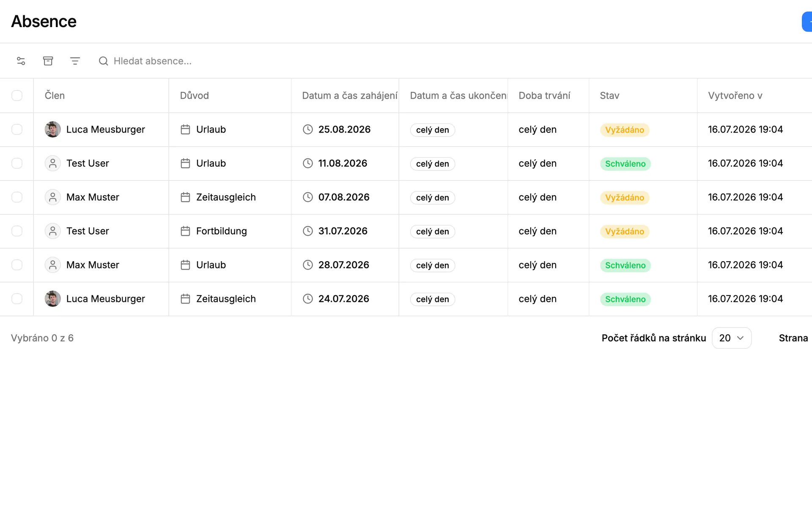Click the clock icon beside 07.08.2026
The width and height of the screenshot is (812, 508).
[308, 197]
